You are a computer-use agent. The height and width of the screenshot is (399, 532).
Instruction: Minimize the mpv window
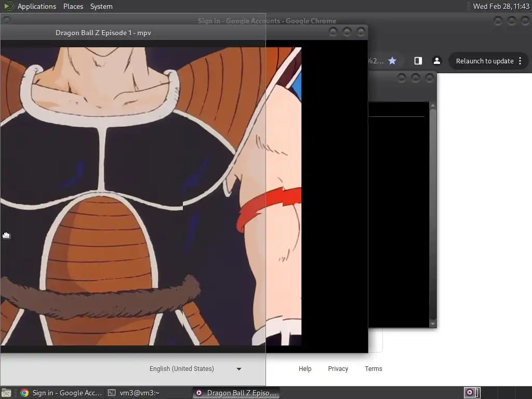click(x=333, y=32)
